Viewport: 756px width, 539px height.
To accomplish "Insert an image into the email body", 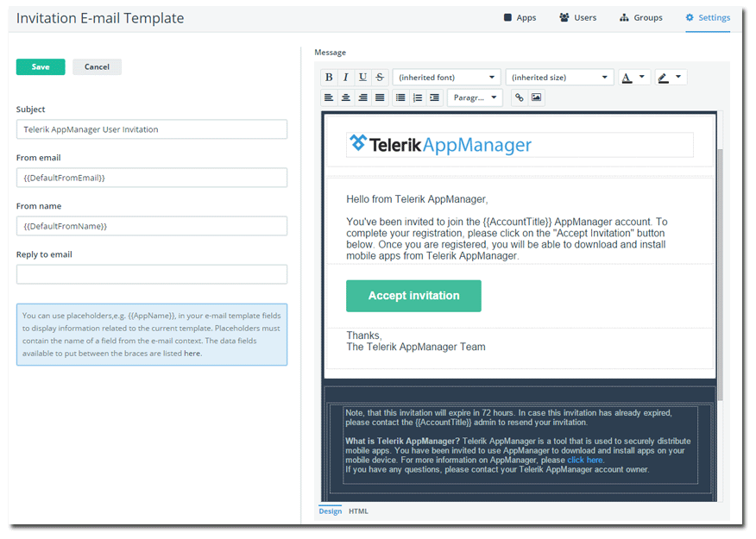I will point(537,97).
